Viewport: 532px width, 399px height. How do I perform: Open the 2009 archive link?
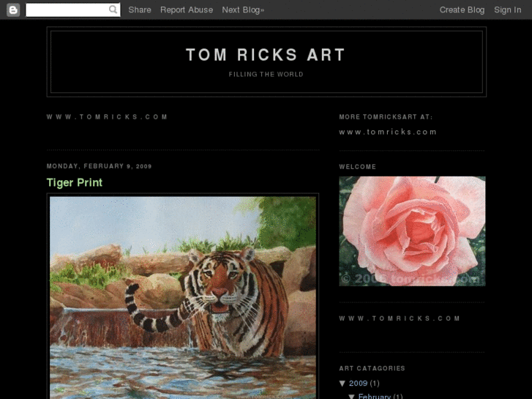click(359, 383)
